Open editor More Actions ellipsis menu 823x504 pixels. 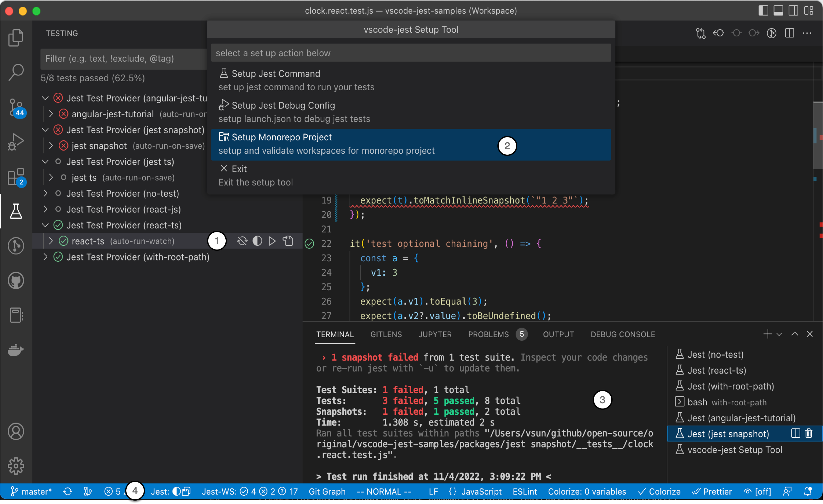tap(807, 33)
